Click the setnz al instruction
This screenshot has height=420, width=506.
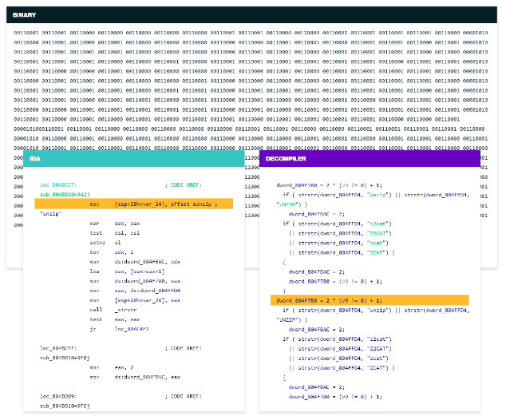coord(105,243)
